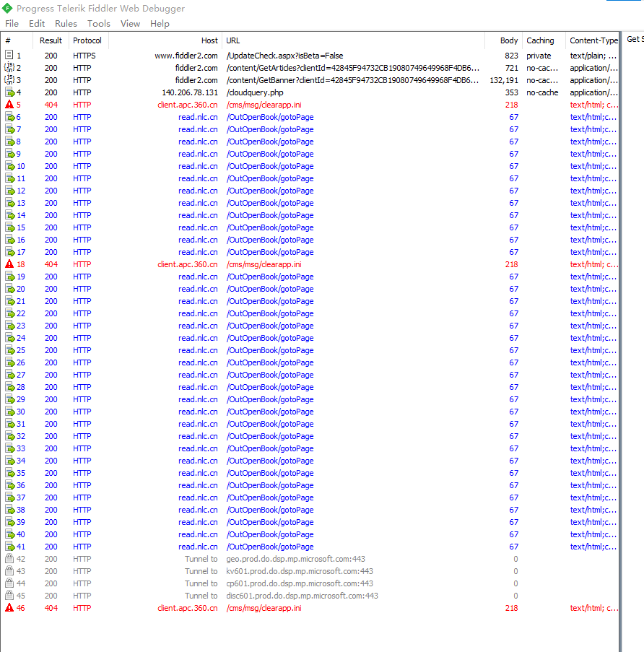The width and height of the screenshot is (644, 652).
Task: Click /cms/msg/clearapp.ini URL in session 5
Action: coord(264,105)
